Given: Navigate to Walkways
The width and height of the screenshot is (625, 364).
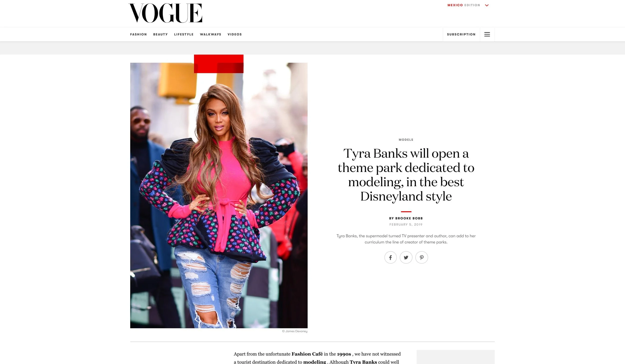Looking at the screenshot, I should pos(210,34).
